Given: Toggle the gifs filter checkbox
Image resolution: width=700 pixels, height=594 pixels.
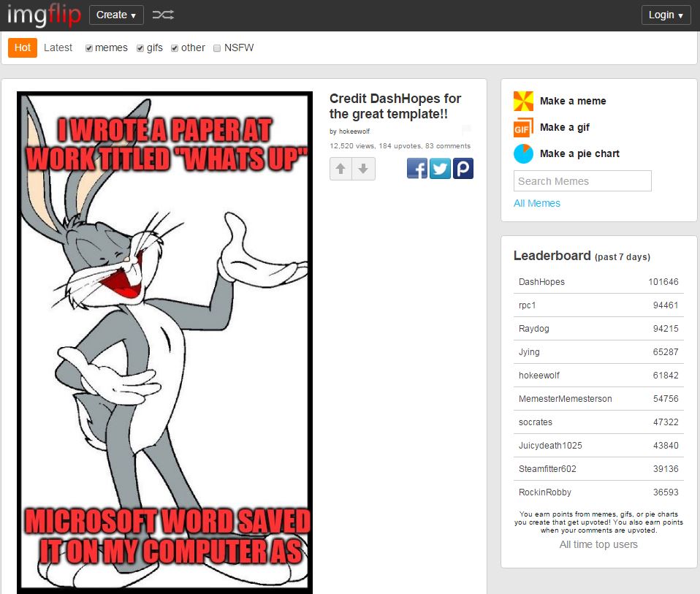Looking at the screenshot, I should [140, 48].
